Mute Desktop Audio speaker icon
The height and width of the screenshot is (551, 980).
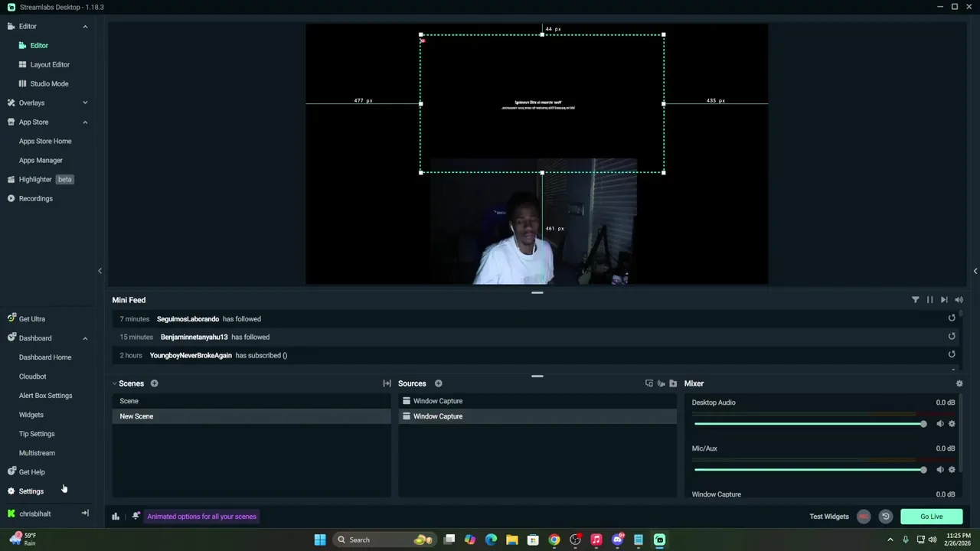pyautogui.click(x=940, y=424)
